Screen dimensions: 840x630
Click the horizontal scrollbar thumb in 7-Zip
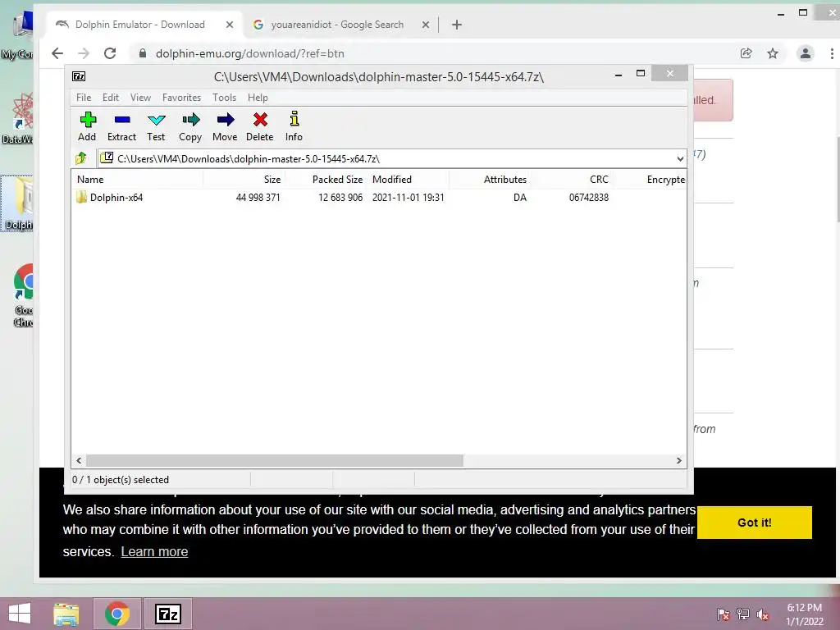[275, 461]
